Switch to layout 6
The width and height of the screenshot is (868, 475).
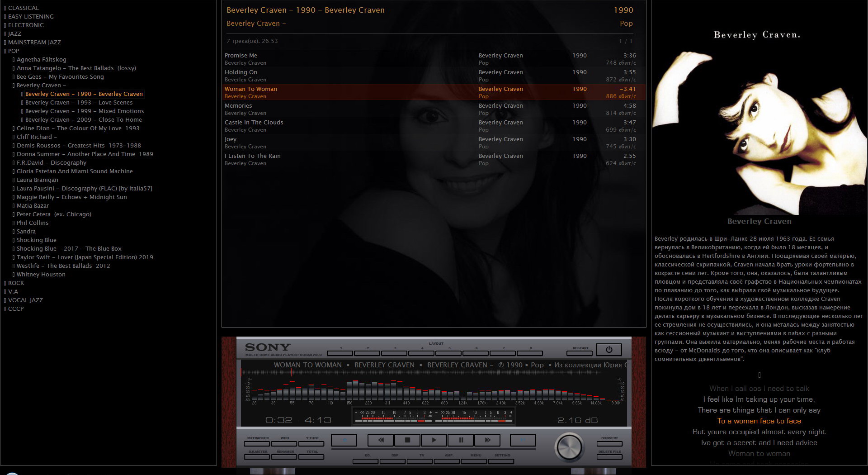coord(476,353)
